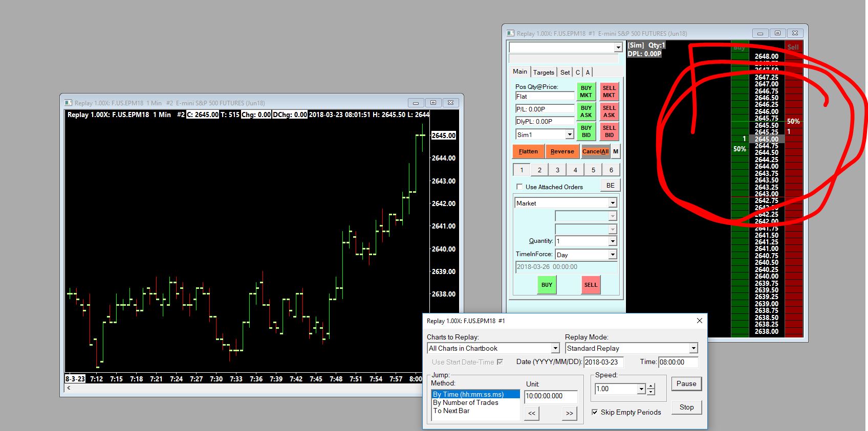Toggle the Use Start Date-Time checkbox
Screen dimensions: 868x431
[500, 362]
